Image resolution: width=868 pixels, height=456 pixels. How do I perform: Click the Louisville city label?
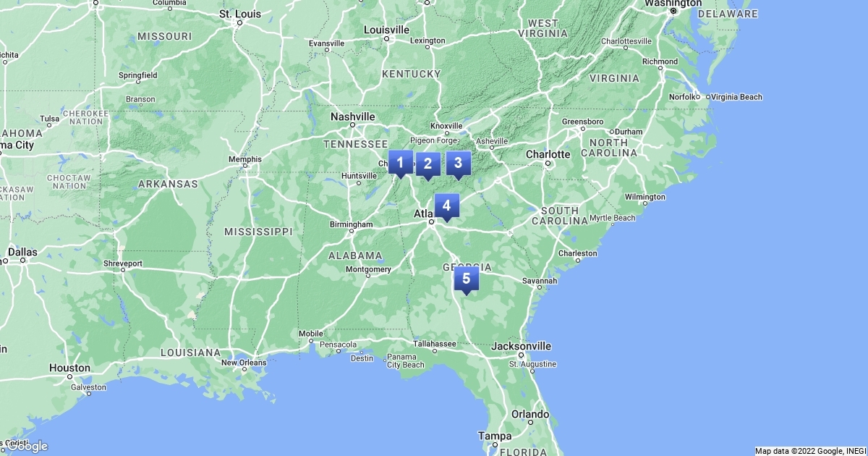tap(386, 30)
